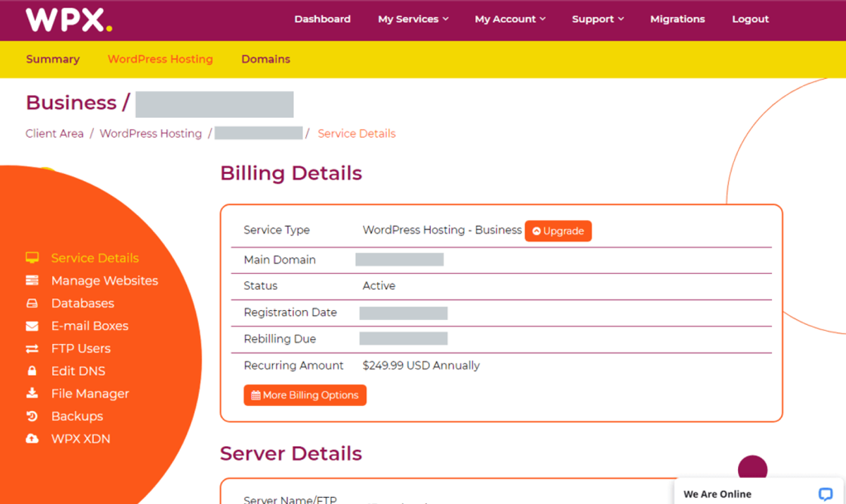Go to Dashboard in top navigation
The height and width of the screenshot is (504, 846).
(x=322, y=19)
